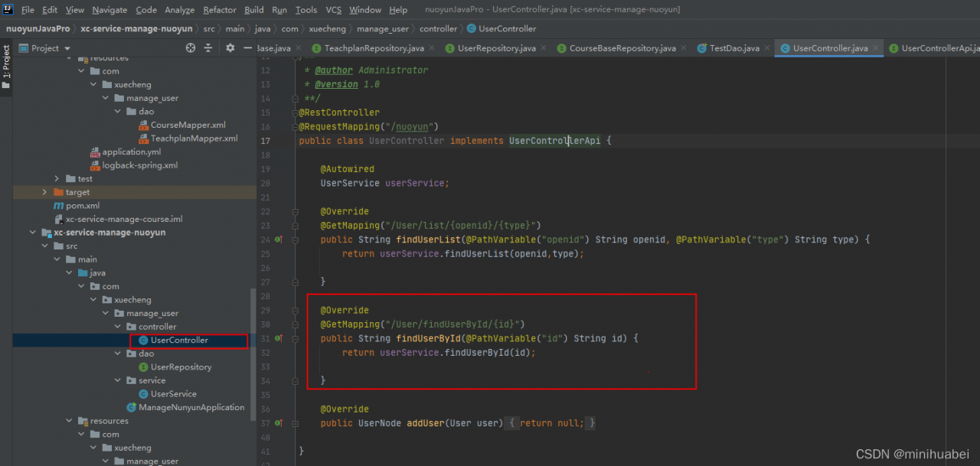Collapse the dao folder above CourseMapper.xml

point(119,112)
